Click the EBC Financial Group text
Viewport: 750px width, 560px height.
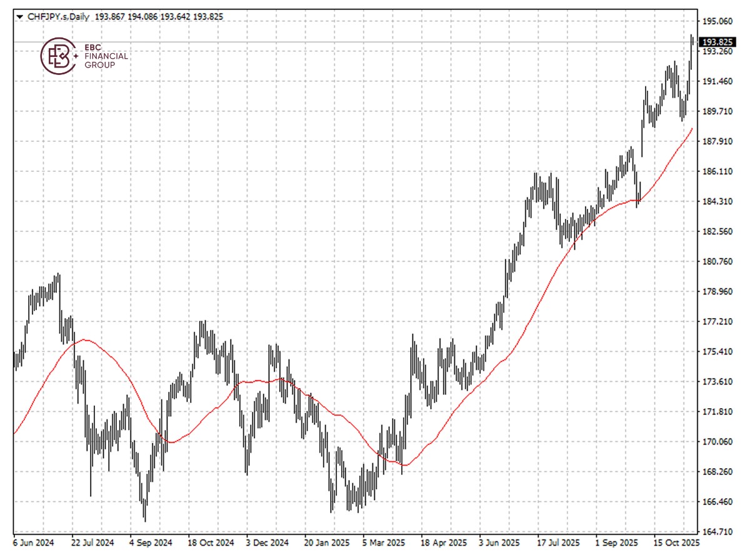pos(106,56)
